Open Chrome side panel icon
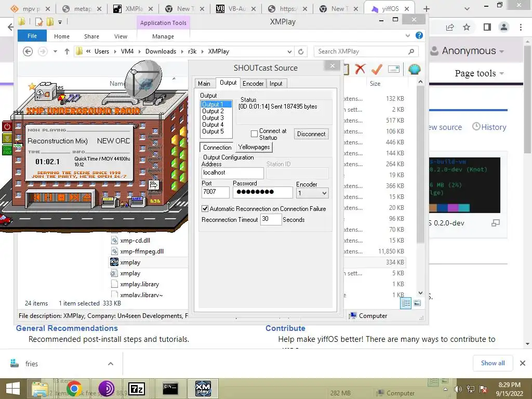Screen dimensions: 532x399 (x=487, y=27)
